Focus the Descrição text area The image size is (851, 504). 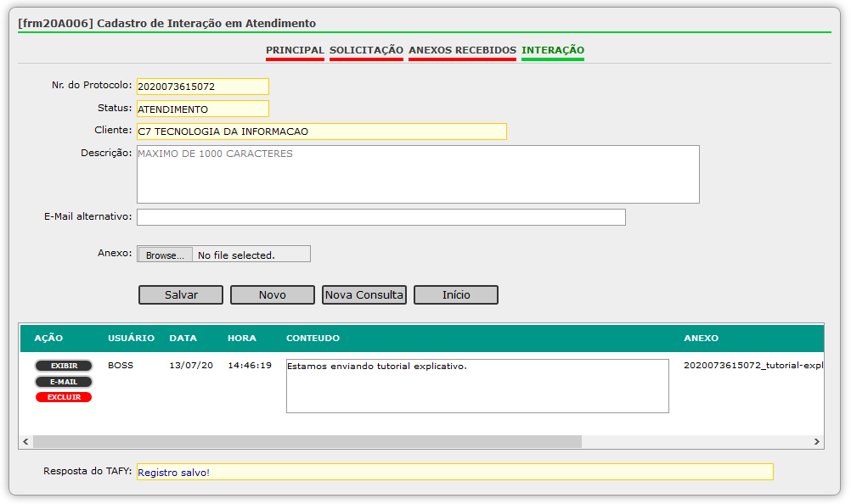pos(418,175)
